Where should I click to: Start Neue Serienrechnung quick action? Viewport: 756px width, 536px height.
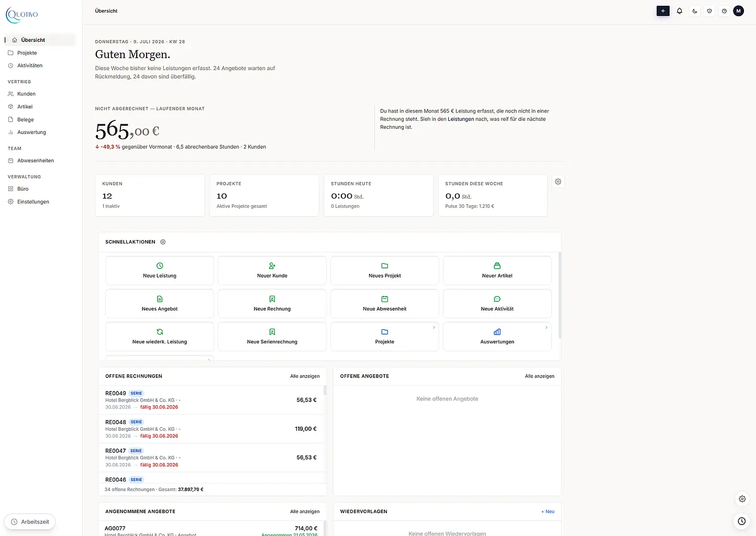point(272,337)
